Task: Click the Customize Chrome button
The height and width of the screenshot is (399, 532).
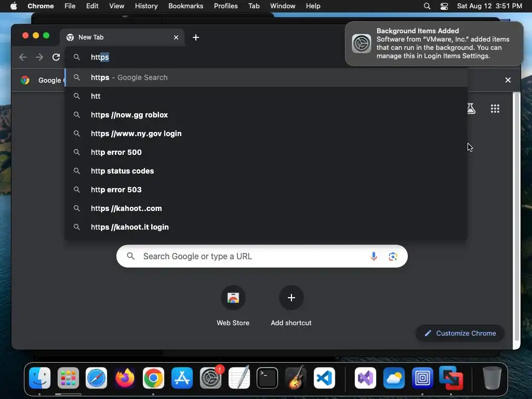Action: coord(460,334)
